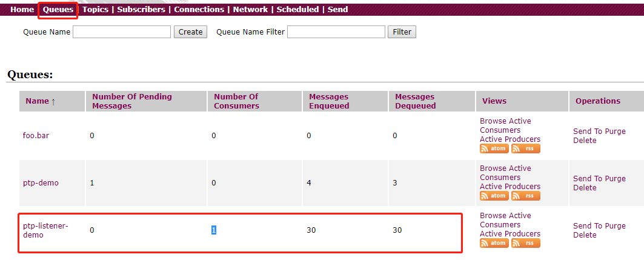Image resolution: width=644 pixels, height=260 pixels.
Task: Open the rss feed for ptp-demo
Action: pos(525,196)
